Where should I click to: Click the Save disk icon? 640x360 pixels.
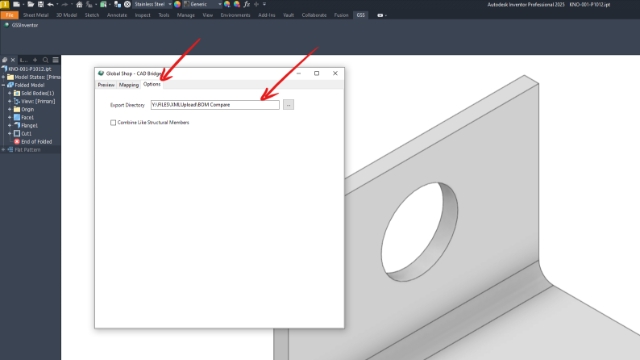click(x=41, y=4)
